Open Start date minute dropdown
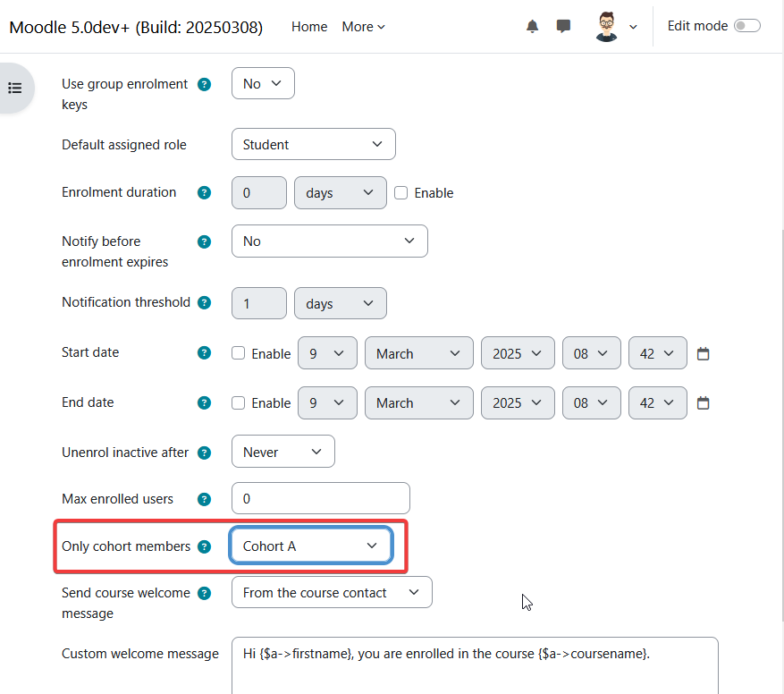 [x=657, y=353]
